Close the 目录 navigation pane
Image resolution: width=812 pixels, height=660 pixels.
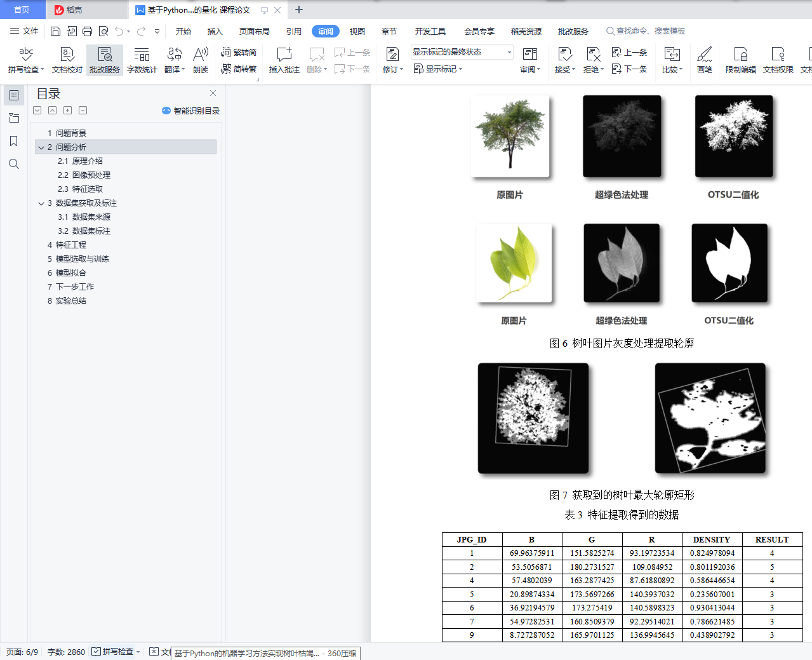213,93
